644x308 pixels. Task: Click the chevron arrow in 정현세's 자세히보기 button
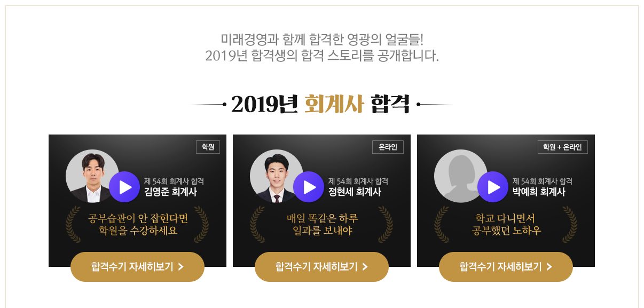(365, 266)
